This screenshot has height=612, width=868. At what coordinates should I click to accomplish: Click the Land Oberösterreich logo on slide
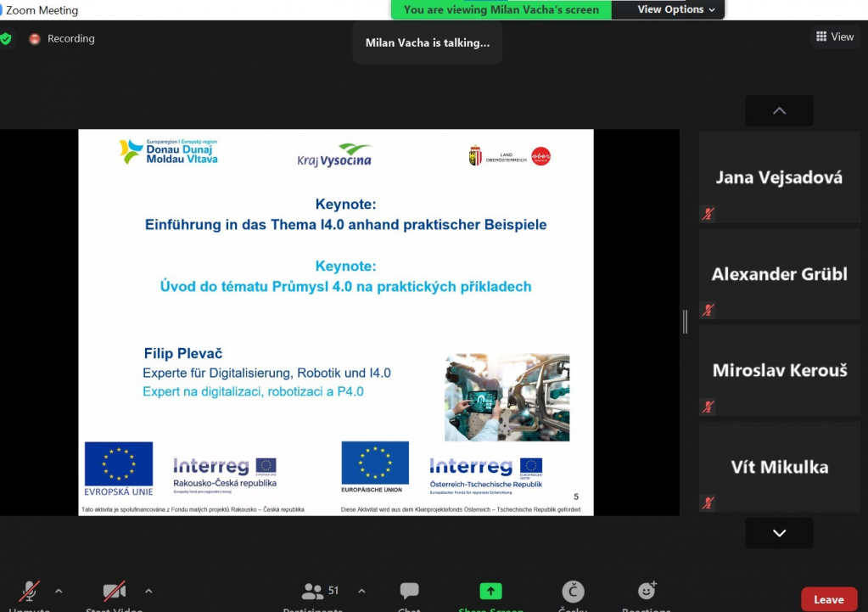[x=510, y=157]
